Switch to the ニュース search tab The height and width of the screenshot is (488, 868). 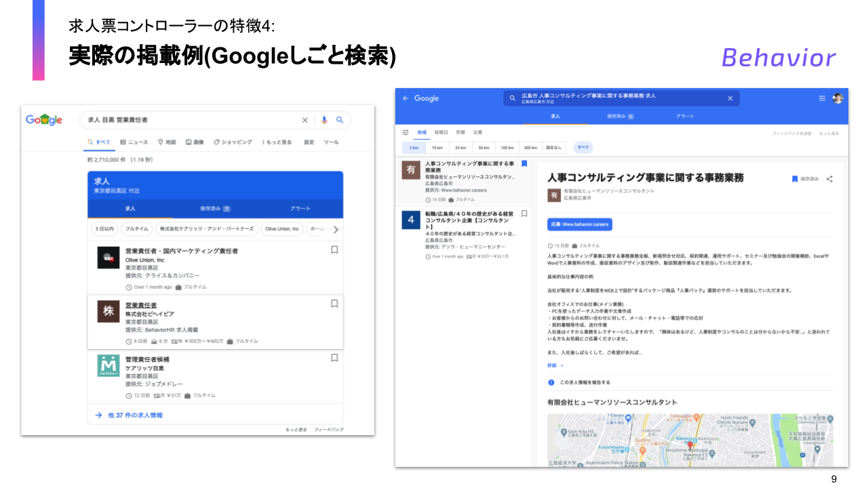[x=134, y=142]
